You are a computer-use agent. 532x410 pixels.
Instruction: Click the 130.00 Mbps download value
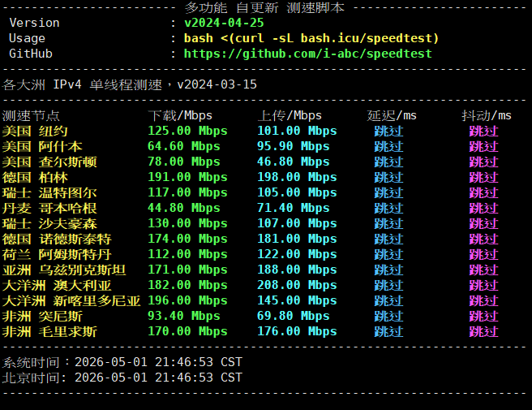click(187, 223)
